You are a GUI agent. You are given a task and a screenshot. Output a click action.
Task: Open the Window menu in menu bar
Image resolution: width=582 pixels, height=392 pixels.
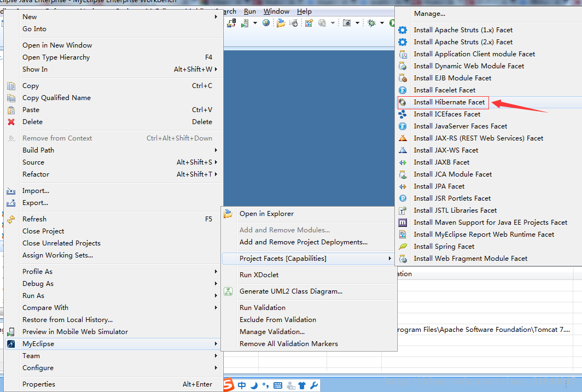coord(277,11)
